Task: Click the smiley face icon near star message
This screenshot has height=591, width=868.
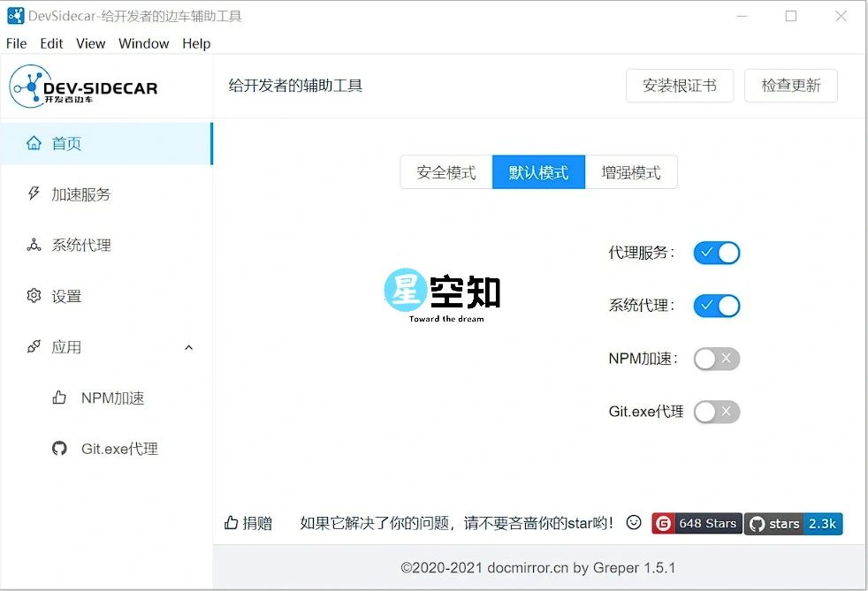Action: click(x=633, y=523)
